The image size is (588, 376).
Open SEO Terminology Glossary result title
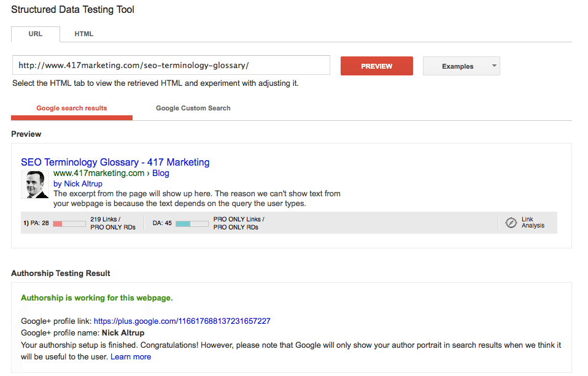pos(115,163)
